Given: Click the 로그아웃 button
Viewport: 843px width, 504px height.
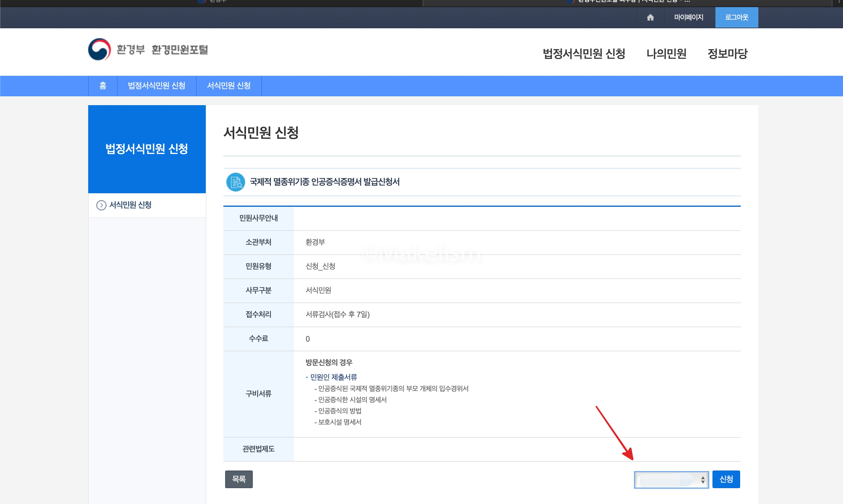Looking at the screenshot, I should pyautogui.click(x=736, y=17).
